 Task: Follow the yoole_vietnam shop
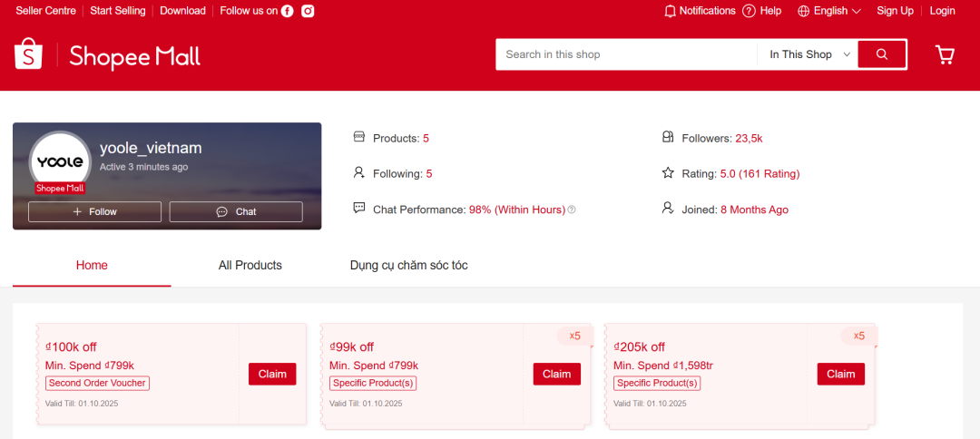pyautogui.click(x=95, y=211)
